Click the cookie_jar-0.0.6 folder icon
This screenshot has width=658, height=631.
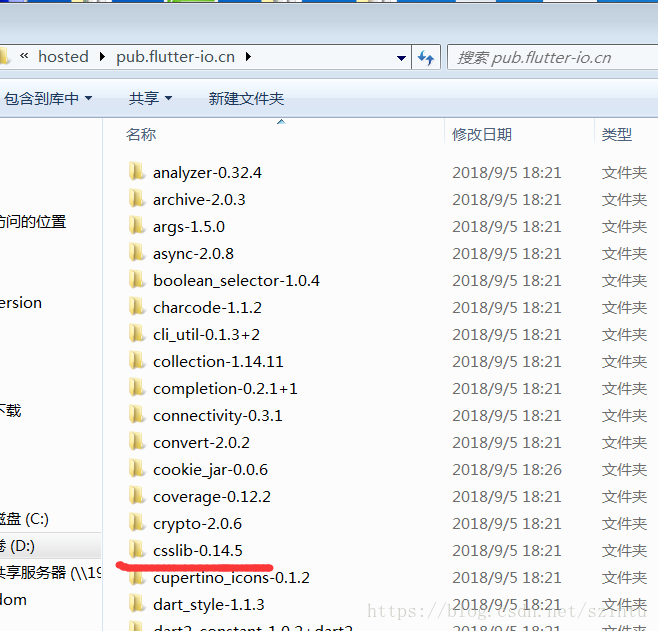(x=137, y=469)
